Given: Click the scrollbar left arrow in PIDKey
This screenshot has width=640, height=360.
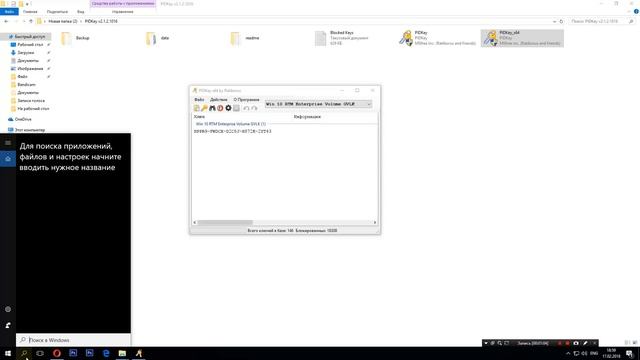Looking at the screenshot, I should [x=195, y=222].
